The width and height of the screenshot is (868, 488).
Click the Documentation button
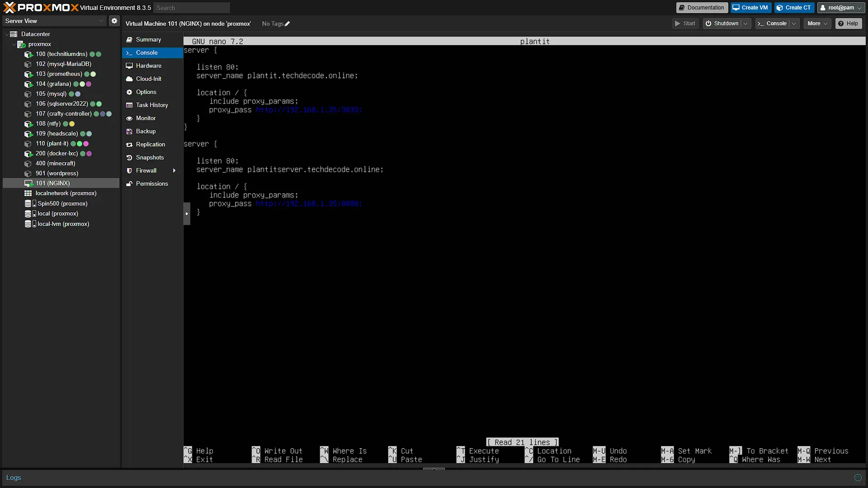pyautogui.click(x=702, y=8)
